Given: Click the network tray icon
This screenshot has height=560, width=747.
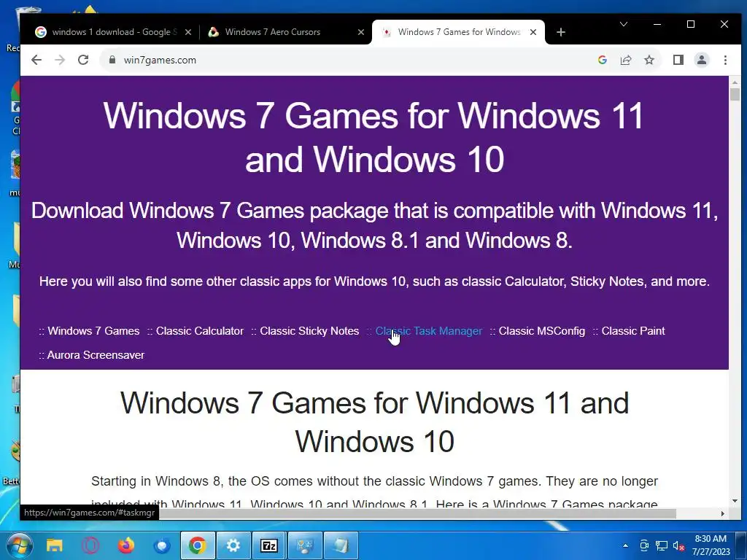Looking at the screenshot, I should tap(661, 545).
